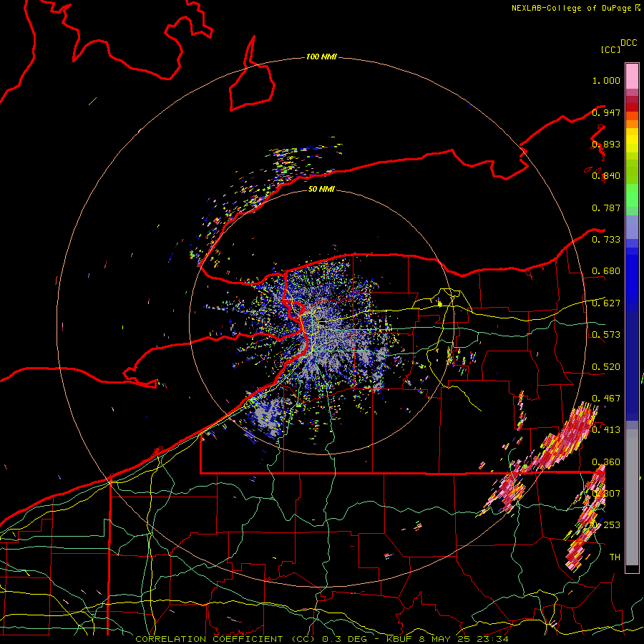
Task: Pick the gray segment of the color bar
Action: click(x=632, y=497)
